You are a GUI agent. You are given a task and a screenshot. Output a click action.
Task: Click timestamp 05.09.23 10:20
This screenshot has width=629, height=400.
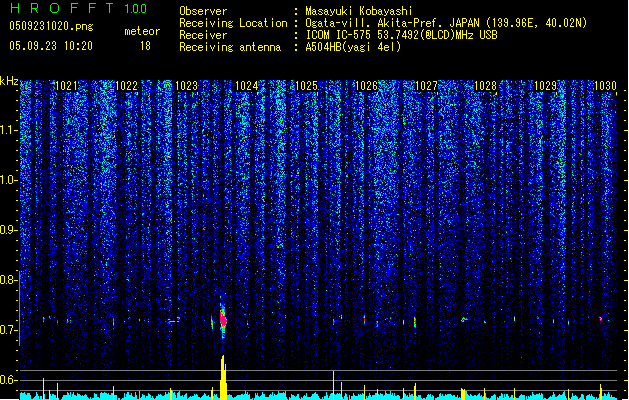(x=51, y=46)
